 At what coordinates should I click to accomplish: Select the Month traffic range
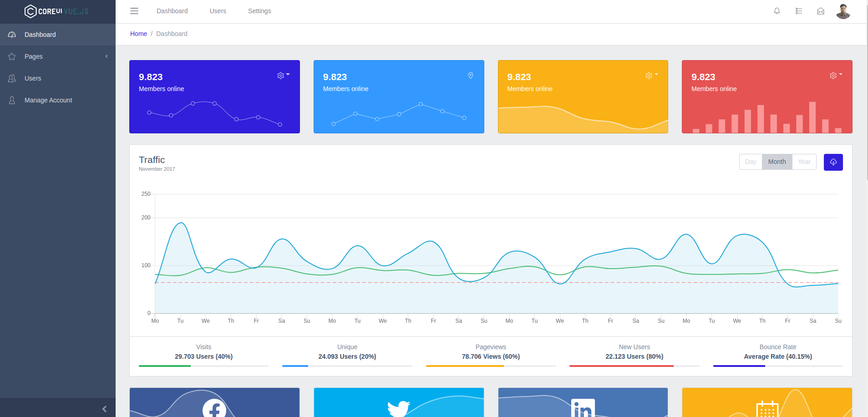pos(777,162)
